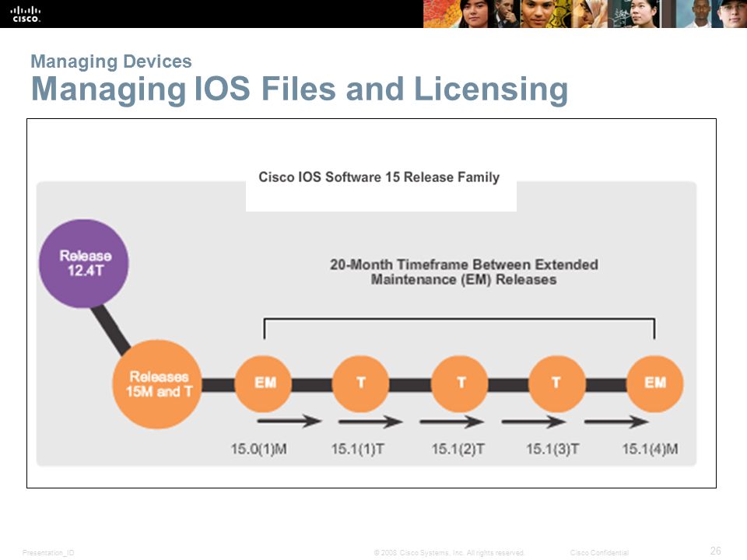This screenshot has width=747, height=560.
Task: Select the Releases 15M and T circle
Action: pos(158,384)
